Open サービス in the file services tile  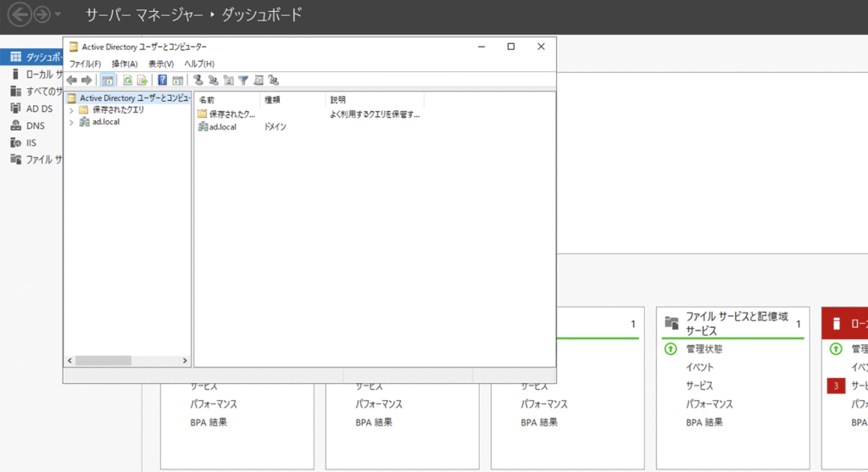tap(699, 386)
